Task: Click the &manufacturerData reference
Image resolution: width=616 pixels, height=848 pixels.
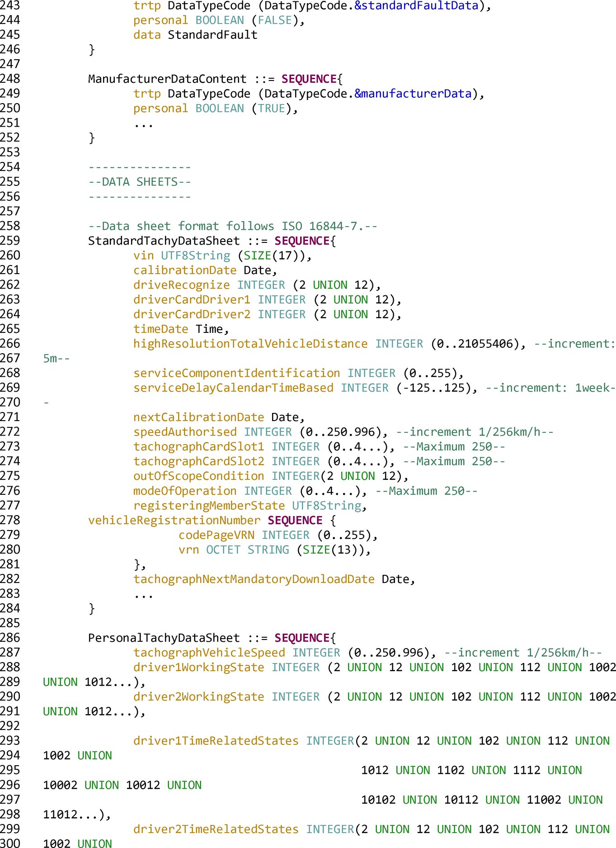Action: [413, 94]
